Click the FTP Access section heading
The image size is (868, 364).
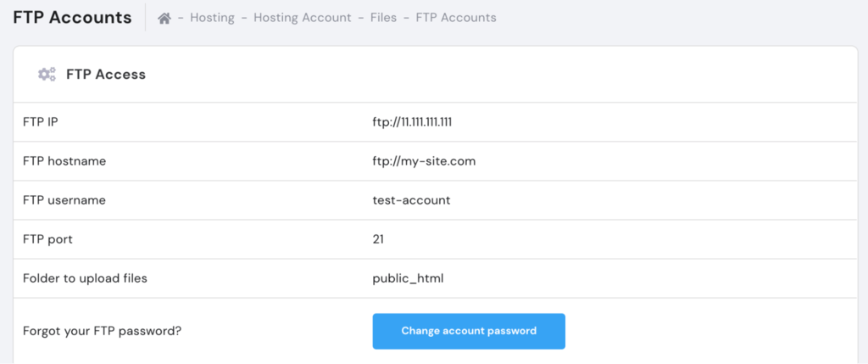(x=106, y=75)
